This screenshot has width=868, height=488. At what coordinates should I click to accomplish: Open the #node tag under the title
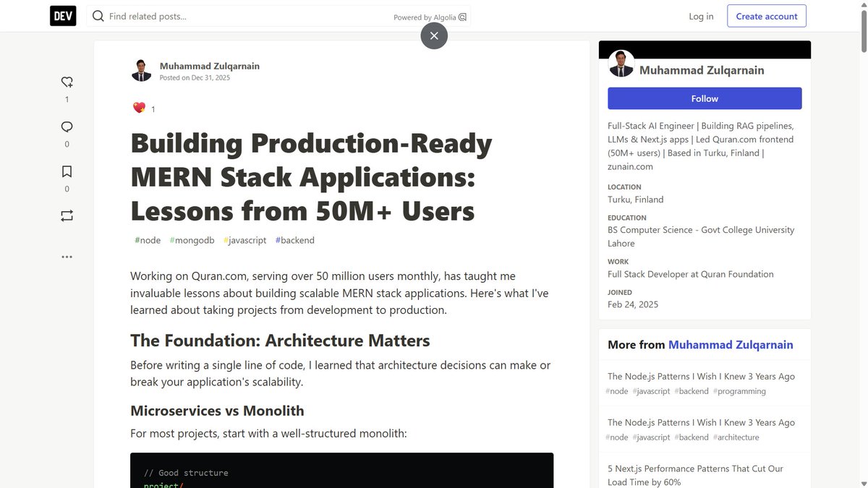[148, 240]
